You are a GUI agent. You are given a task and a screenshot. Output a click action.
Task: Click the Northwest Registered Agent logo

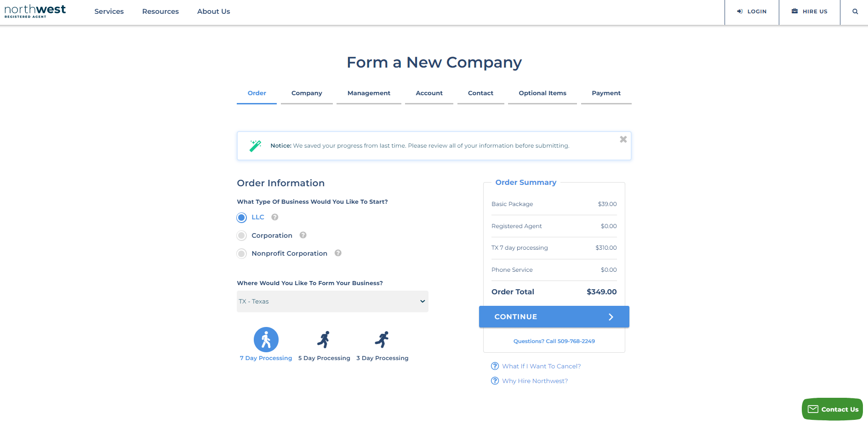(35, 11)
